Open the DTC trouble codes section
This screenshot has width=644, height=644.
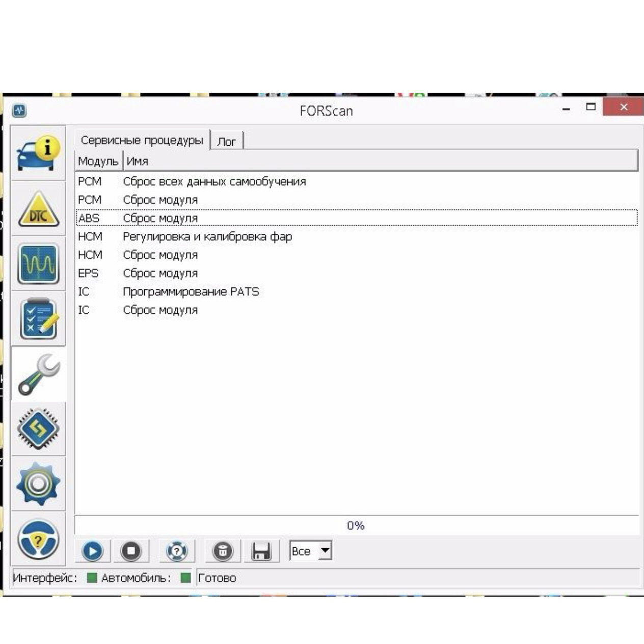[38, 208]
